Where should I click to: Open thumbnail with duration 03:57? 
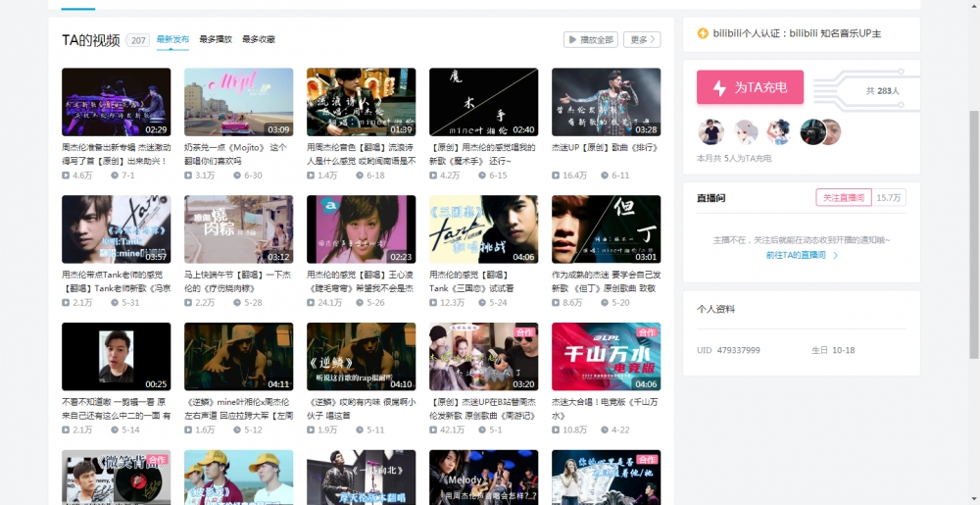[x=117, y=229]
